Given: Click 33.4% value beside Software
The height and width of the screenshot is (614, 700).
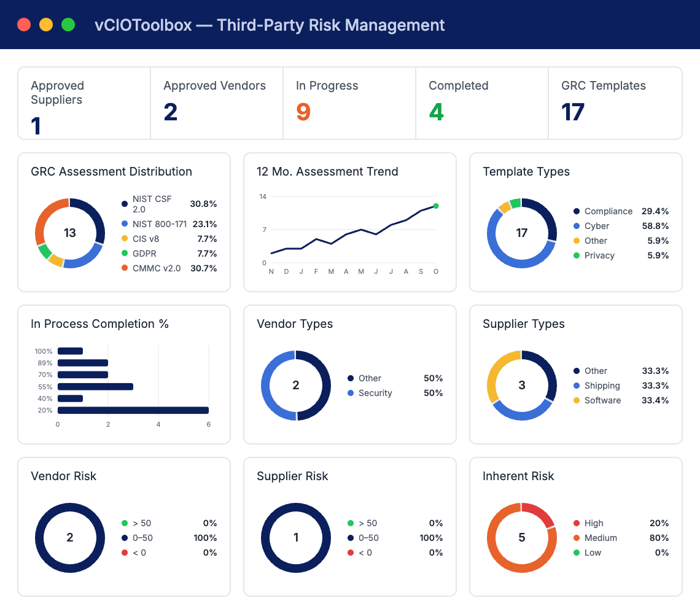Looking at the screenshot, I should click(x=655, y=400).
